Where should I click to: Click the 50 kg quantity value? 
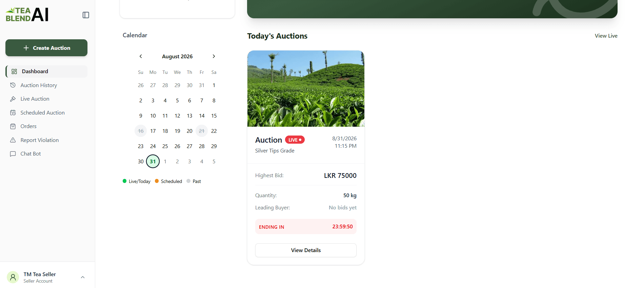click(x=350, y=196)
